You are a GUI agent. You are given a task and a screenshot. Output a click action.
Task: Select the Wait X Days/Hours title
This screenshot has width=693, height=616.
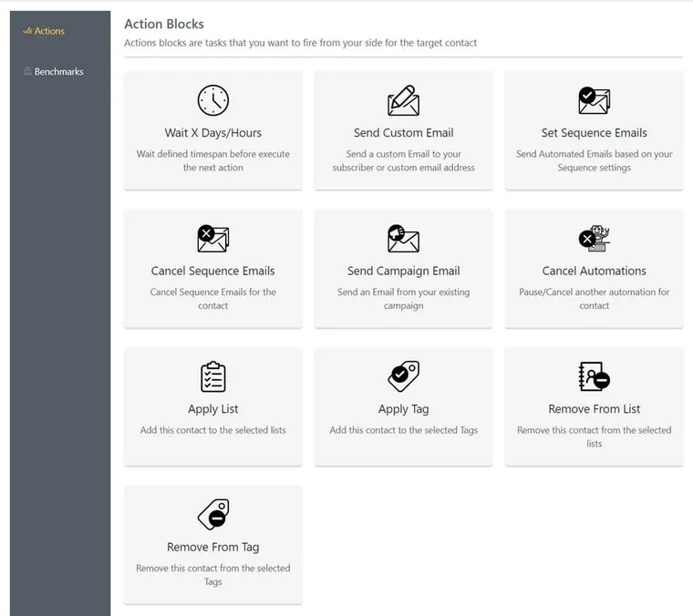point(213,133)
